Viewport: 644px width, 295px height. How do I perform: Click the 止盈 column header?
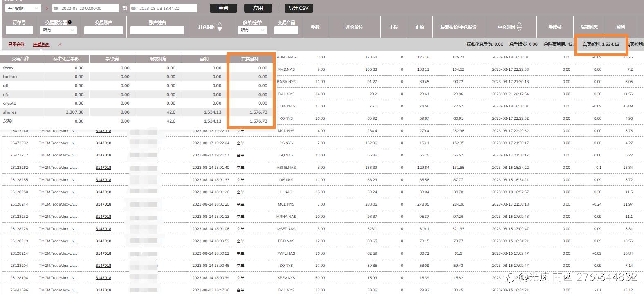click(x=420, y=27)
